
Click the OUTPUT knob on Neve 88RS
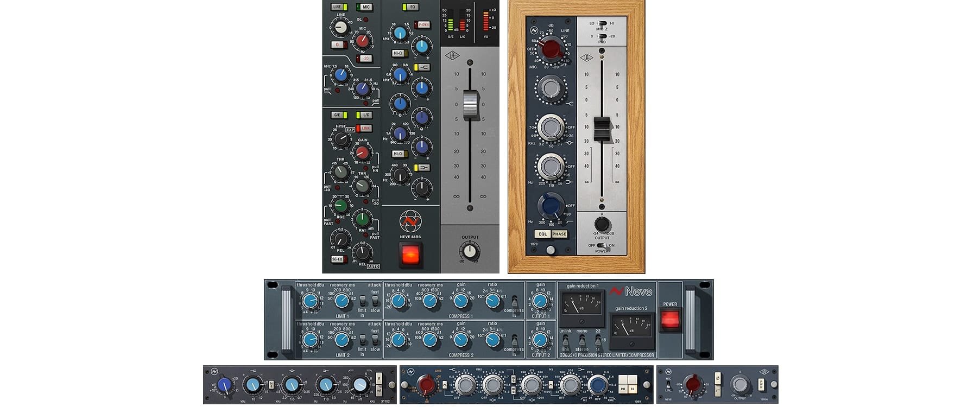click(x=470, y=251)
